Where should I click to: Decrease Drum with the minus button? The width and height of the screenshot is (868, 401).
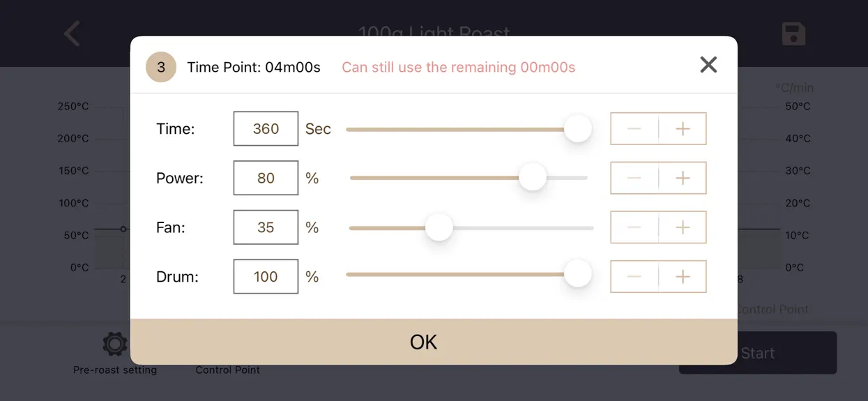(x=634, y=277)
